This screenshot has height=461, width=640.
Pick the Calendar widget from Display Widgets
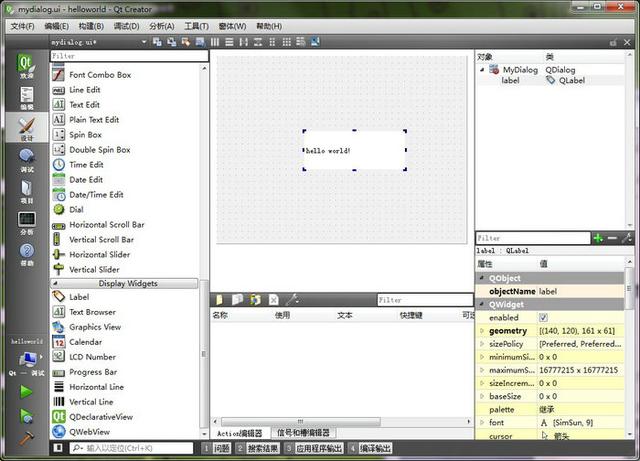pos(85,342)
